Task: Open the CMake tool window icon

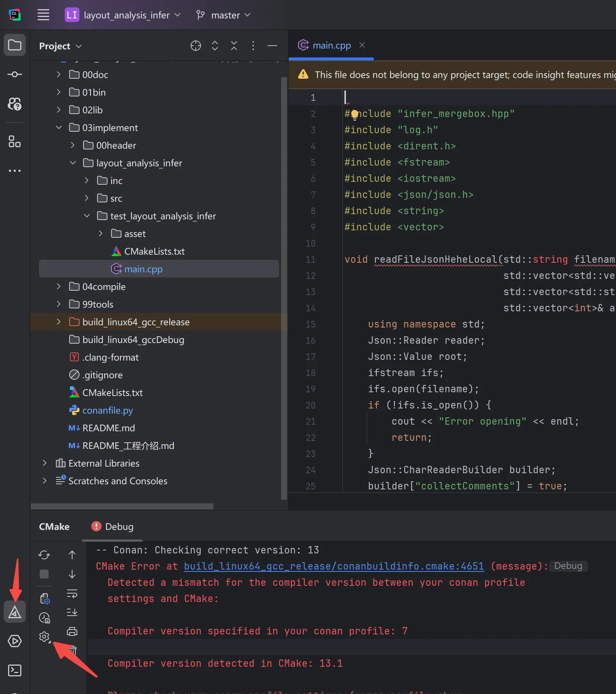Action: click(x=15, y=612)
